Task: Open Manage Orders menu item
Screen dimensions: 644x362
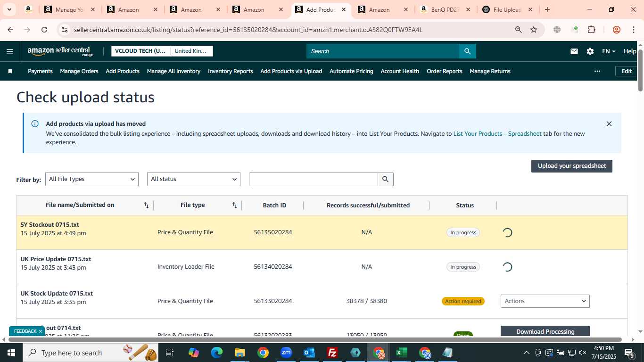Action: click(79, 71)
